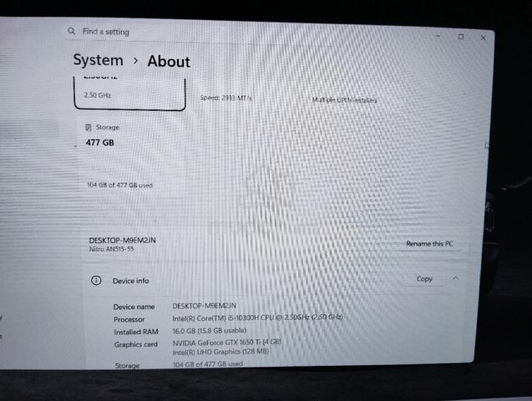Click the breadcrumb chevron next to System
Image resolution: width=532 pixels, height=401 pixels.
[135, 61]
